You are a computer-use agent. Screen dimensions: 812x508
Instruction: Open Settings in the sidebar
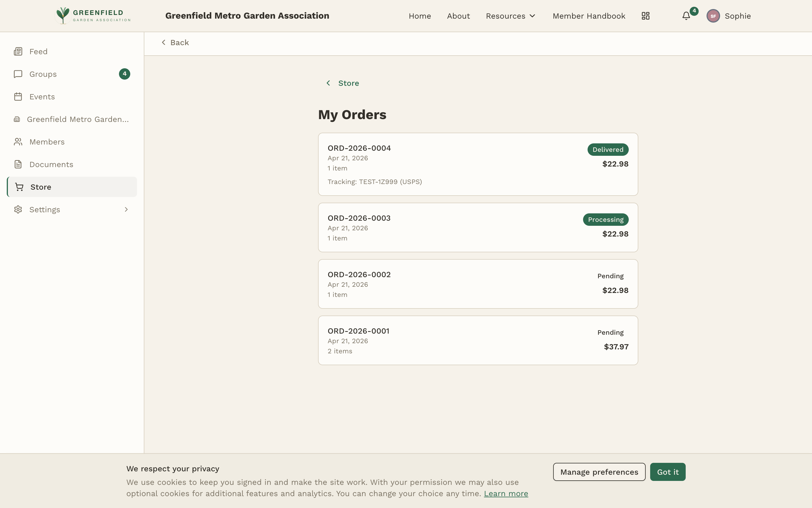72,209
